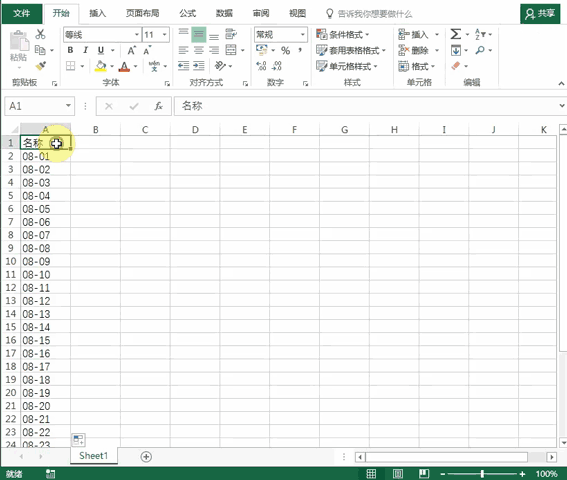Click the text orientation icon
567x480 pixels.
(220, 66)
